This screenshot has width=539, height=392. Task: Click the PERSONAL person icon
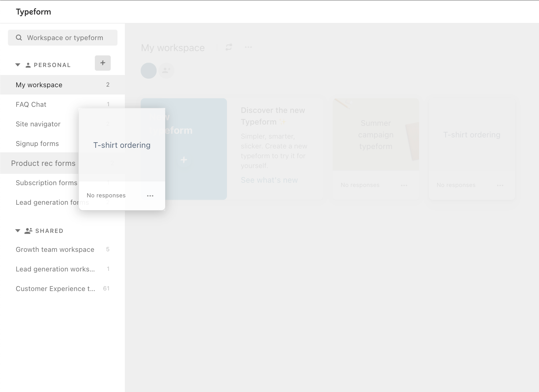pyautogui.click(x=28, y=65)
